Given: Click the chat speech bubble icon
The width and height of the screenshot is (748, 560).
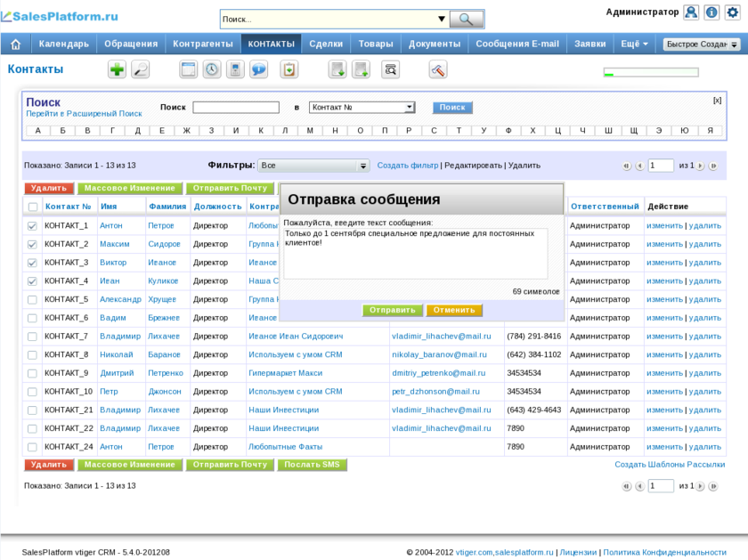Looking at the screenshot, I should tap(258, 69).
